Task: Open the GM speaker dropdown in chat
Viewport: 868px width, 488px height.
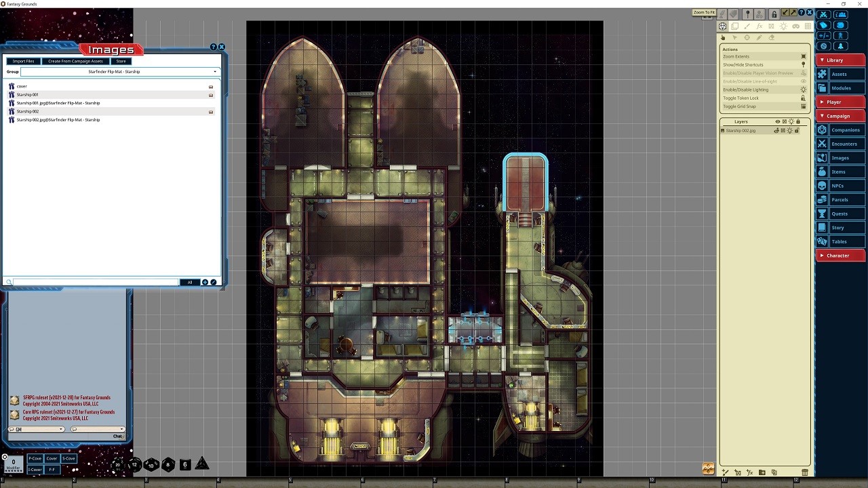Action: (x=36, y=429)
